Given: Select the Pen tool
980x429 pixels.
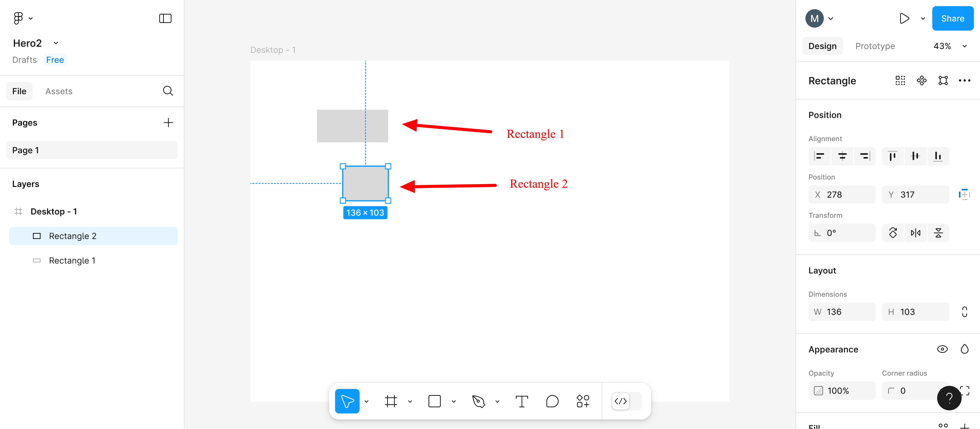Looking at the screenshot, I should click(478, 401).
